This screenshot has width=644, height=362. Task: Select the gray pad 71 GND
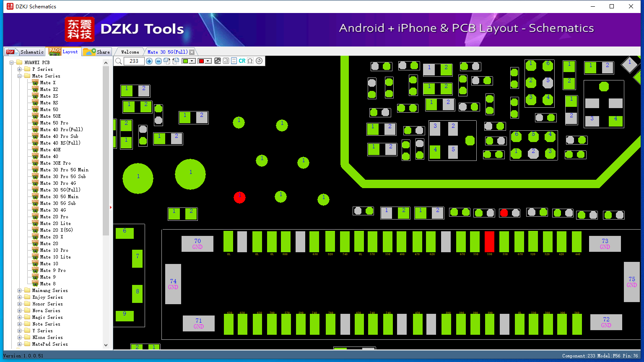coord(199,323)
